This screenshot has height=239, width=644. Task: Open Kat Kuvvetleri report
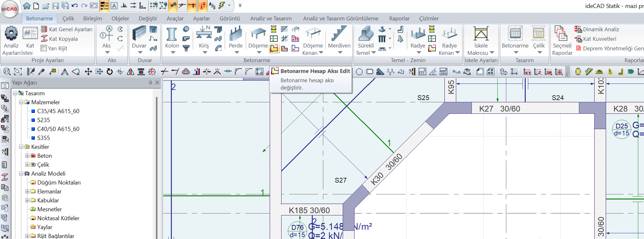pos(596,39)
